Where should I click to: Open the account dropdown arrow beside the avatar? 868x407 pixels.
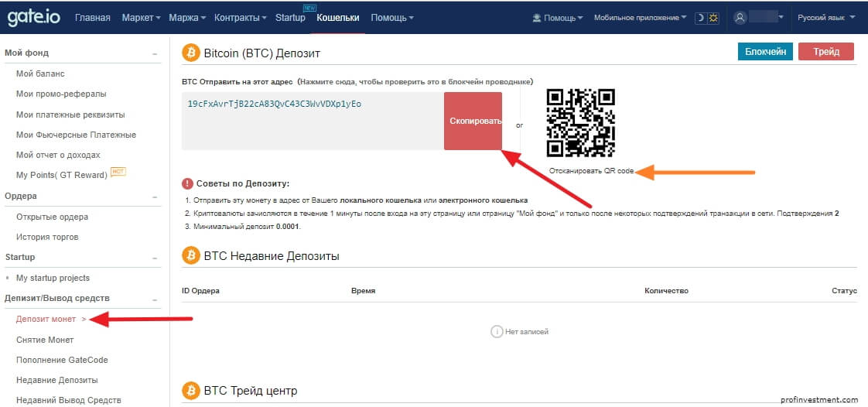781,18
